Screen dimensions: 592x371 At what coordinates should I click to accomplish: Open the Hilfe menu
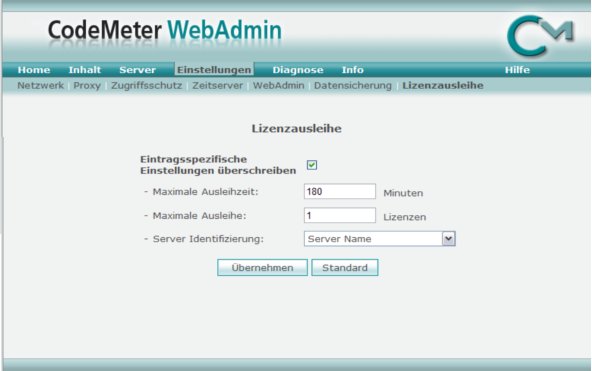click(517, 70)
